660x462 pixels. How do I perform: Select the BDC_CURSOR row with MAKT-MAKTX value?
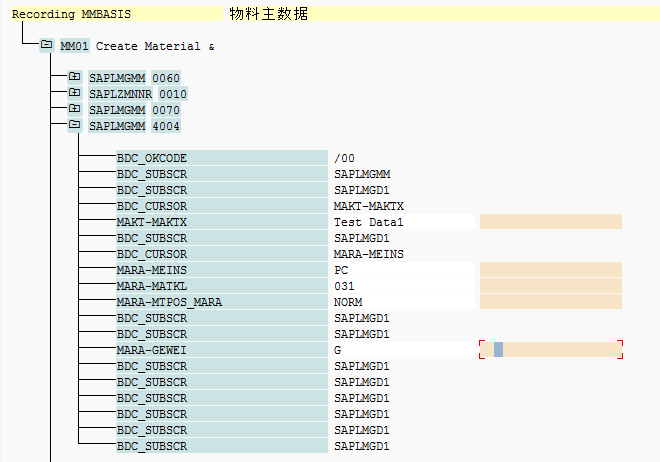[x=222, y=206]
